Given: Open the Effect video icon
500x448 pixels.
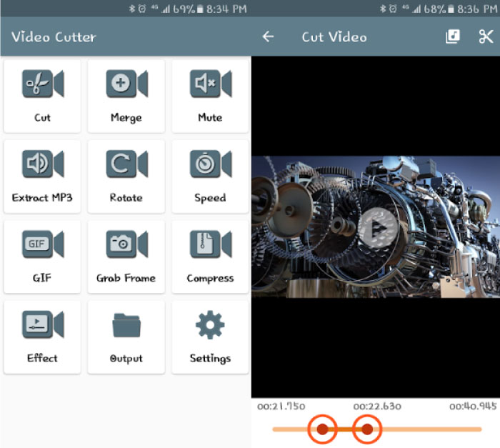Looking at the screenshot, I should (x=43, y=324).
